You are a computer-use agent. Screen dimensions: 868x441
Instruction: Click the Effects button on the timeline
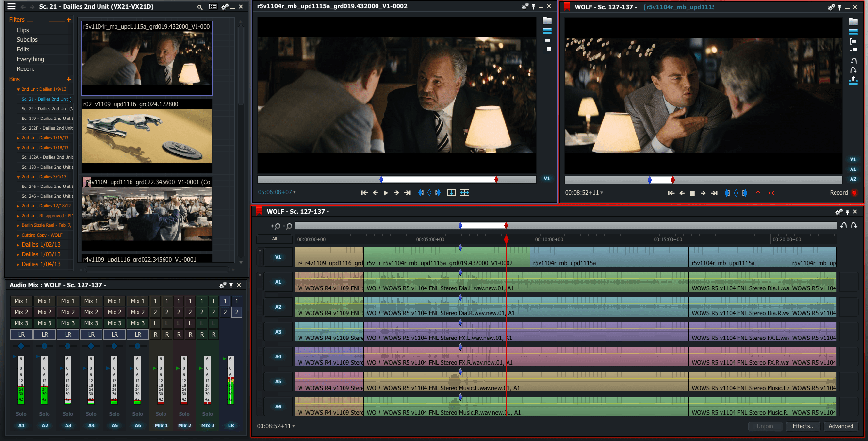[x=802, y=426]
